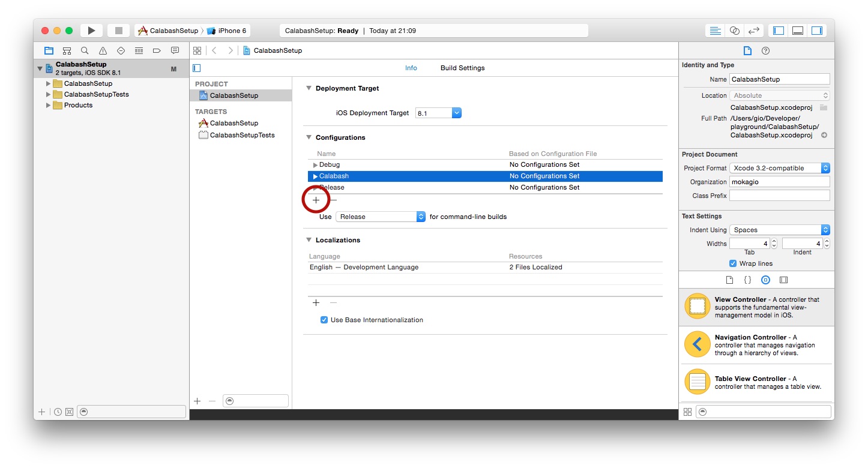
Task: Switch to the Assistant editor
Action: point(734,31)
